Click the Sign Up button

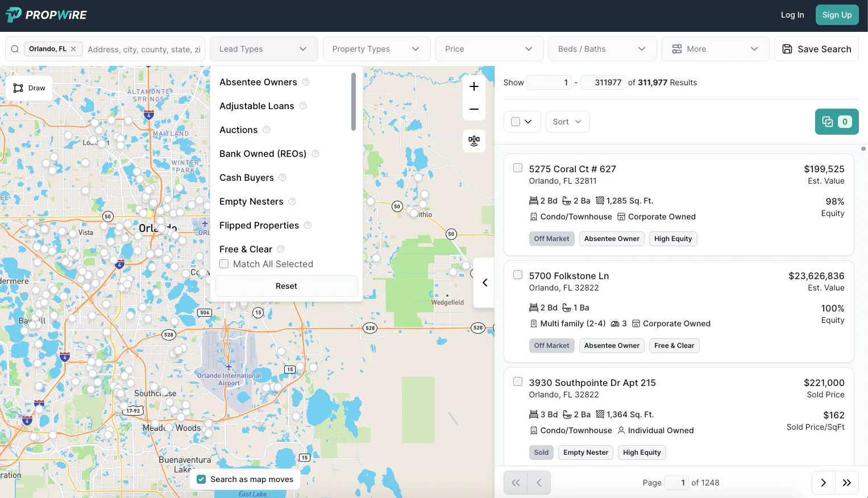[837, 15]
